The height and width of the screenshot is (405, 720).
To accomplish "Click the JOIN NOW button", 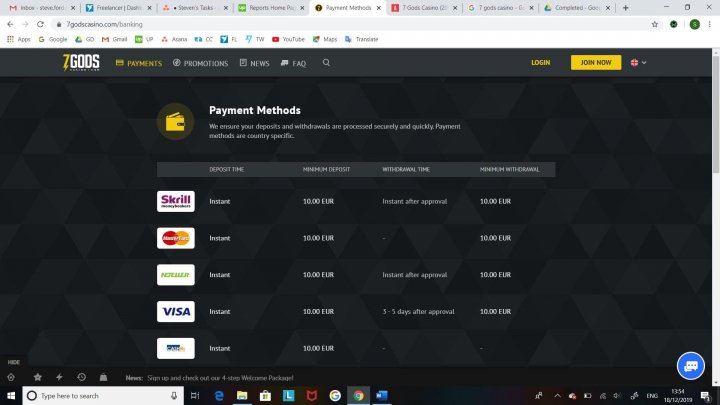I will click(x=596, y=62).
